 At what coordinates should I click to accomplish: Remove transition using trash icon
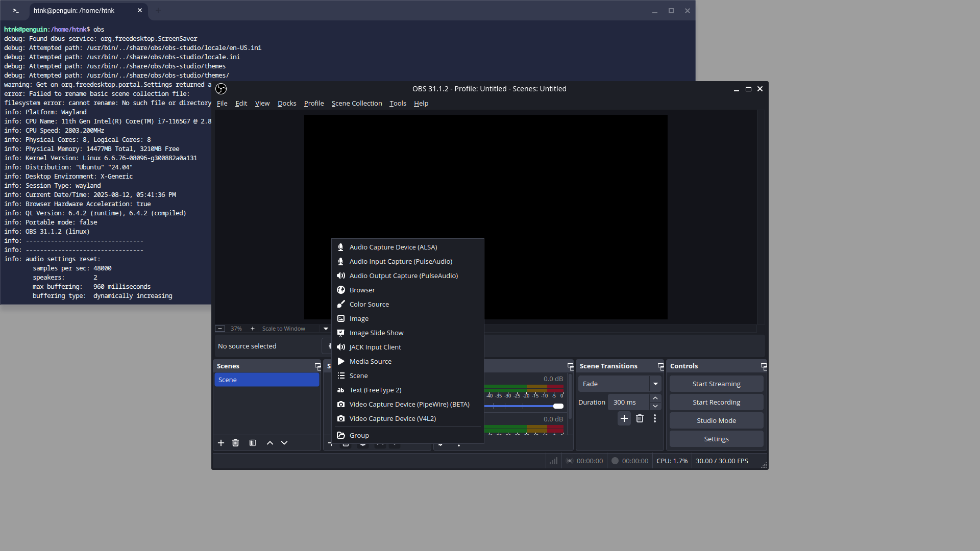coord(640,418)
